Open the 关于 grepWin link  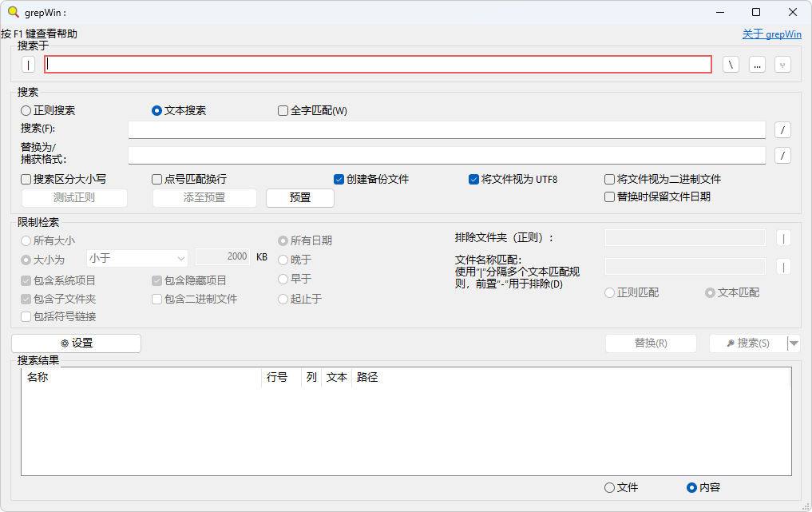[x=771, y=34]
